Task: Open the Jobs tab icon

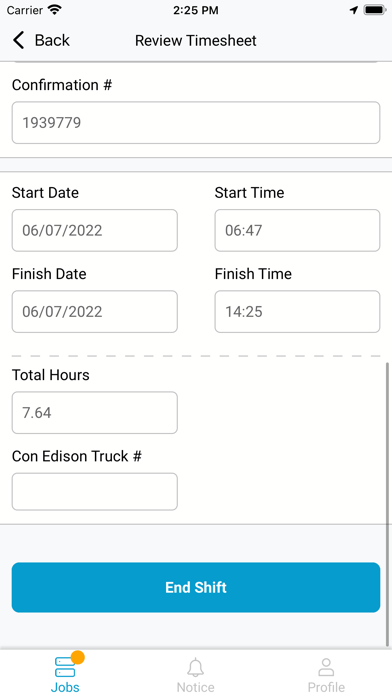Action: [x=65, y=667]
